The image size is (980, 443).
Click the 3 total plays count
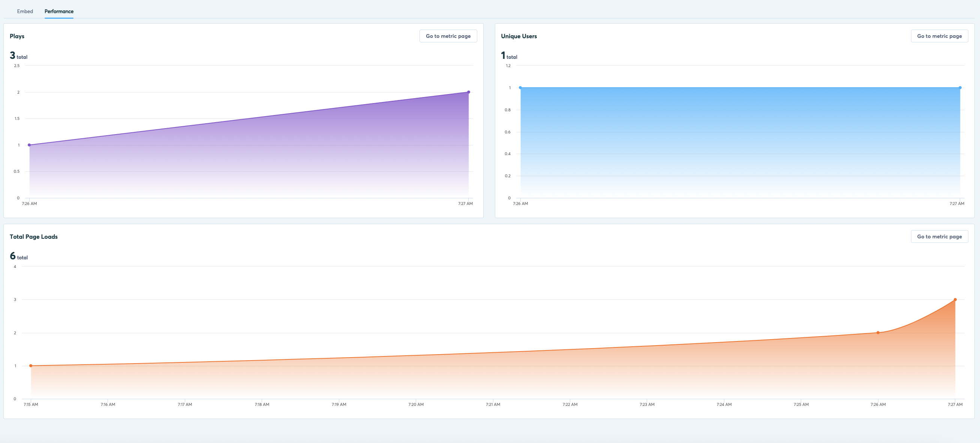tap(18, 56)
